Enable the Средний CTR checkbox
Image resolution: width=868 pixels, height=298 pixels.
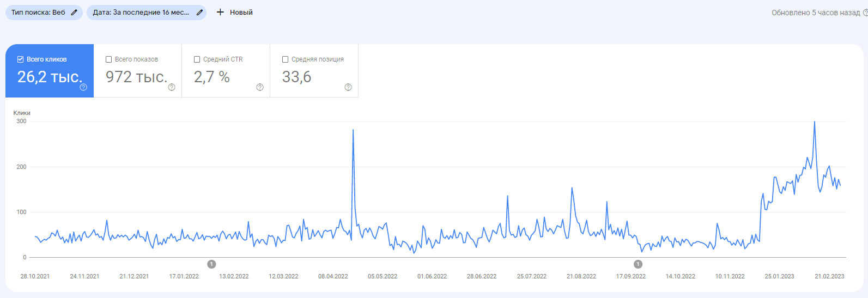[x=197, y=59]
